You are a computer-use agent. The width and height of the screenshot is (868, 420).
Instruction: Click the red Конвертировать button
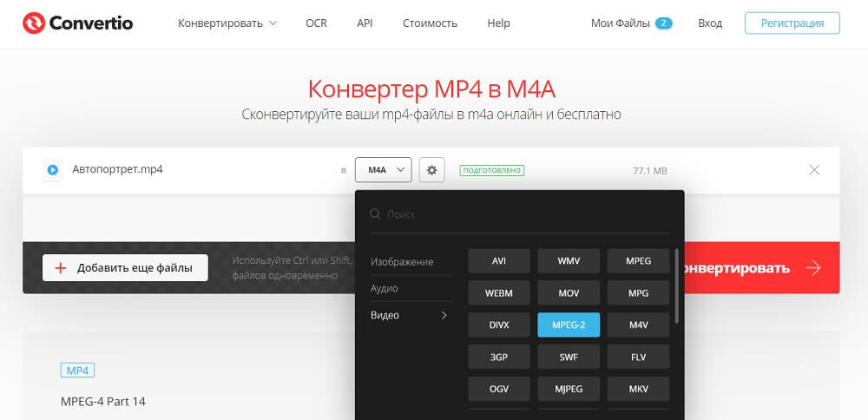[762, 268]
